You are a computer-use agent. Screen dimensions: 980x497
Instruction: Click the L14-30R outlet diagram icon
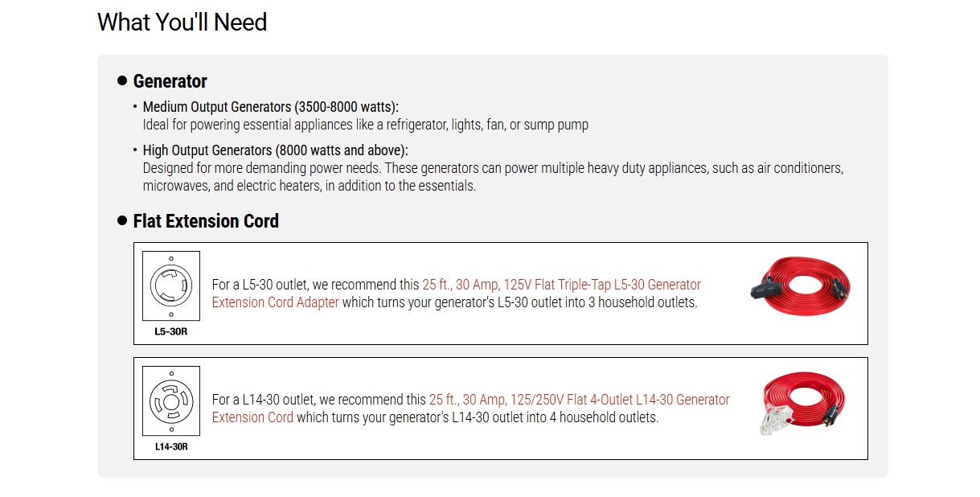(x=171, y=400)
